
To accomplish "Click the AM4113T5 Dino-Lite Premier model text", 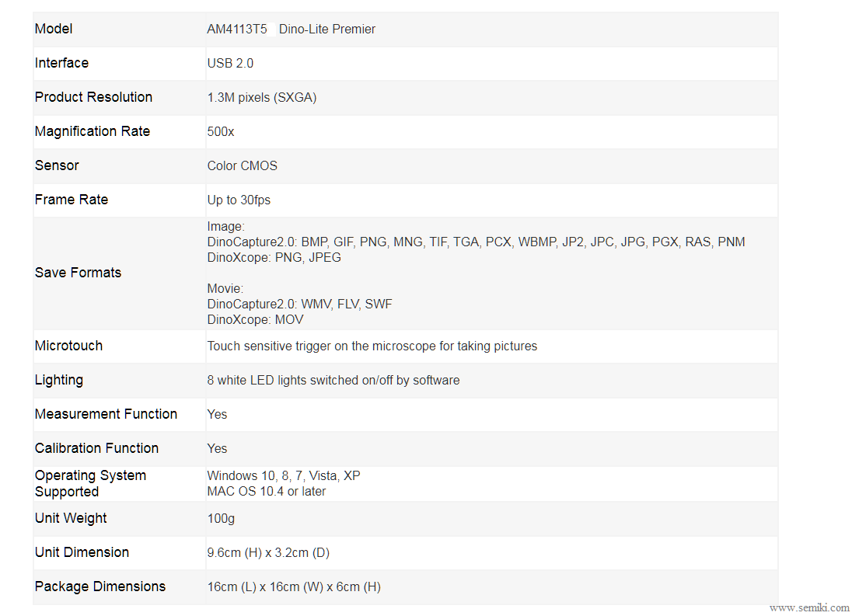I will point(291,30).
